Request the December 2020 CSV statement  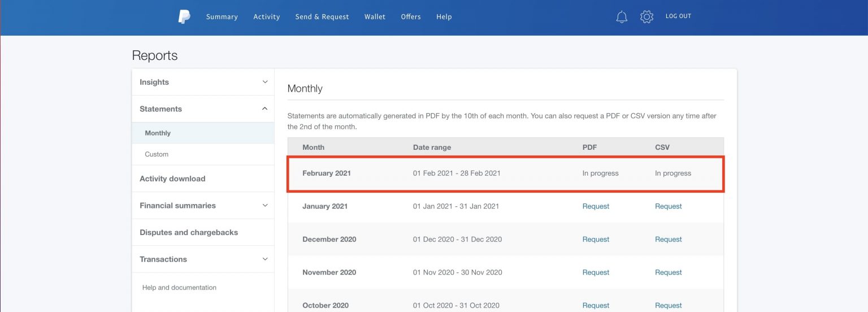668,239
